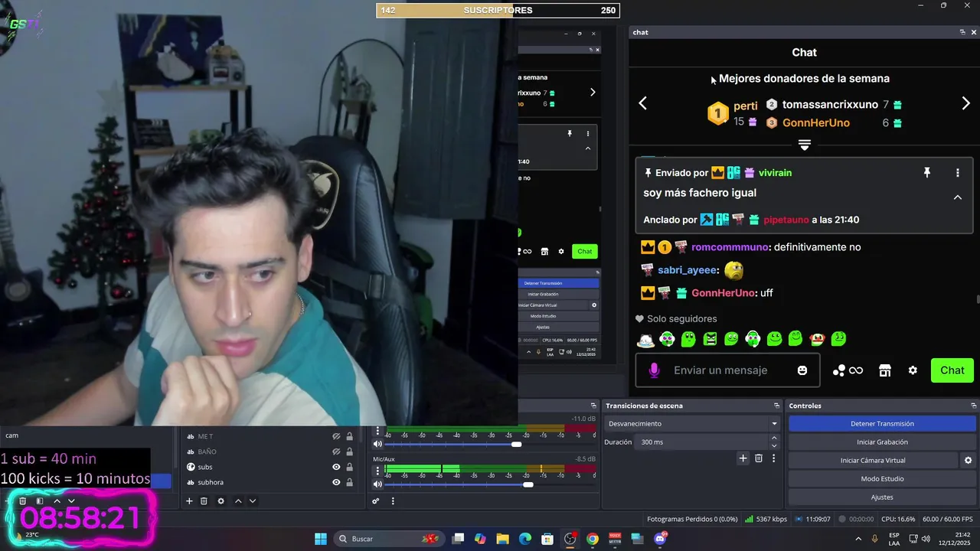
Task: Open the pinned message three-dot menu
Action: [957, 173]
